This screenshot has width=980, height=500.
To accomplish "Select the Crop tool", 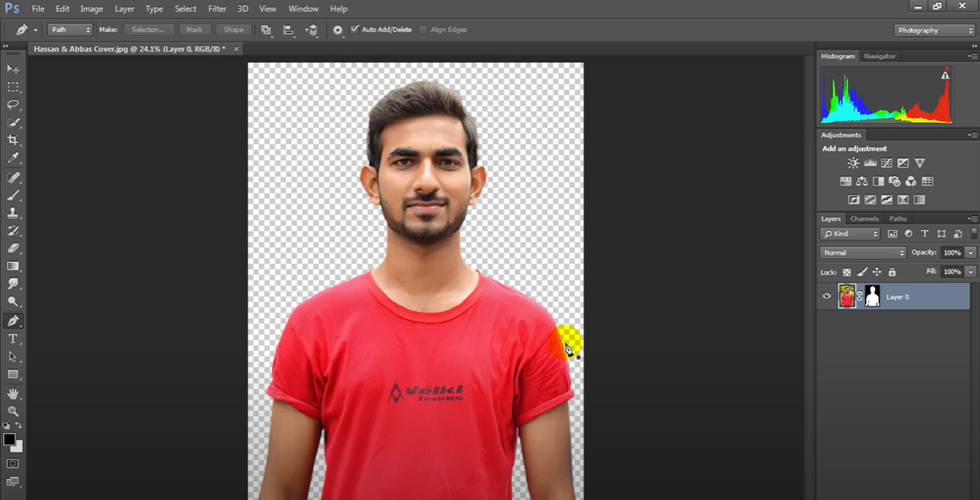I will [13, 140].
